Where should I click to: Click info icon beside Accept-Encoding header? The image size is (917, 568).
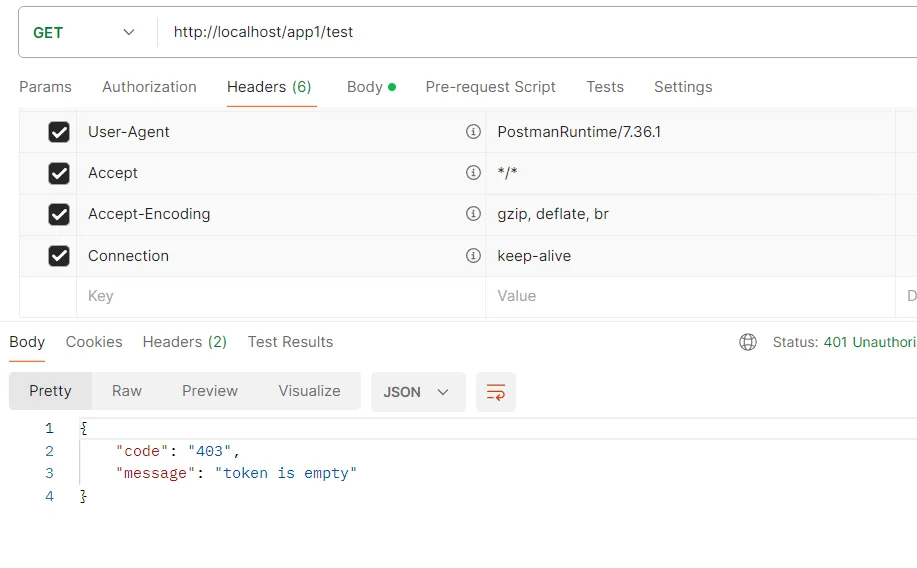(473, 214)
